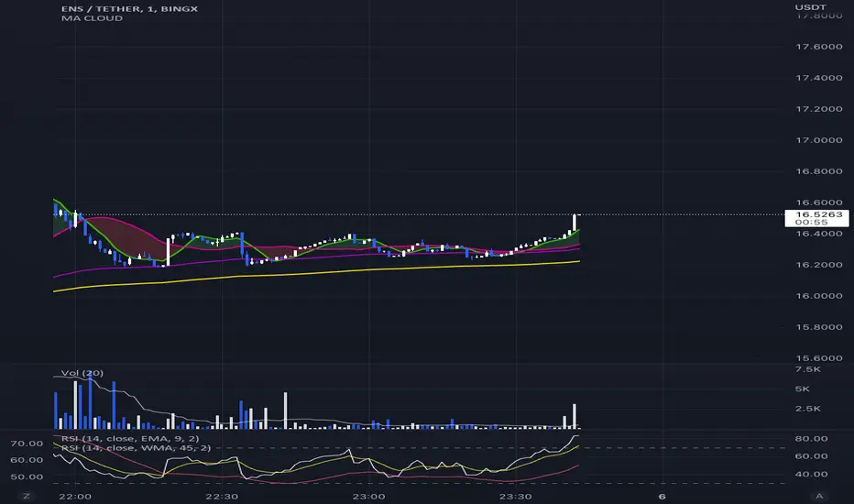Image resolution: width=854 pixels, height=504 pixels.
Task: Select the yellow moving average line
Action: (x=316, y=272)
